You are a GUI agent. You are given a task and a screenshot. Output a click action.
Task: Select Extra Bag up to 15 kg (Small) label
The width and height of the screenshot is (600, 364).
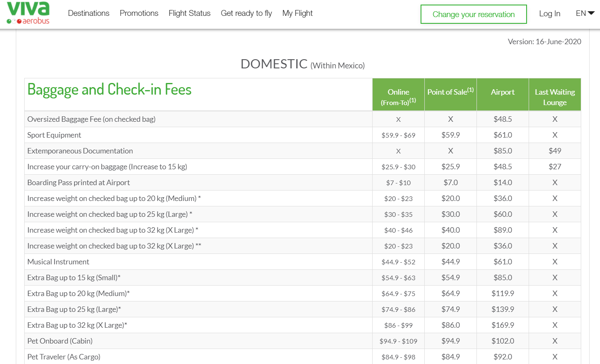[74, 278]
